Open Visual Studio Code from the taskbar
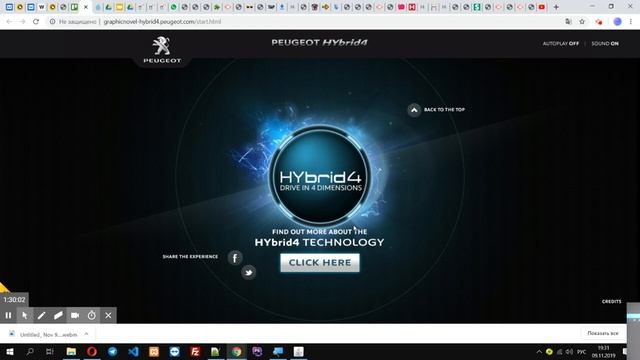This screenshot has width=640, height=360. point(133,351)
